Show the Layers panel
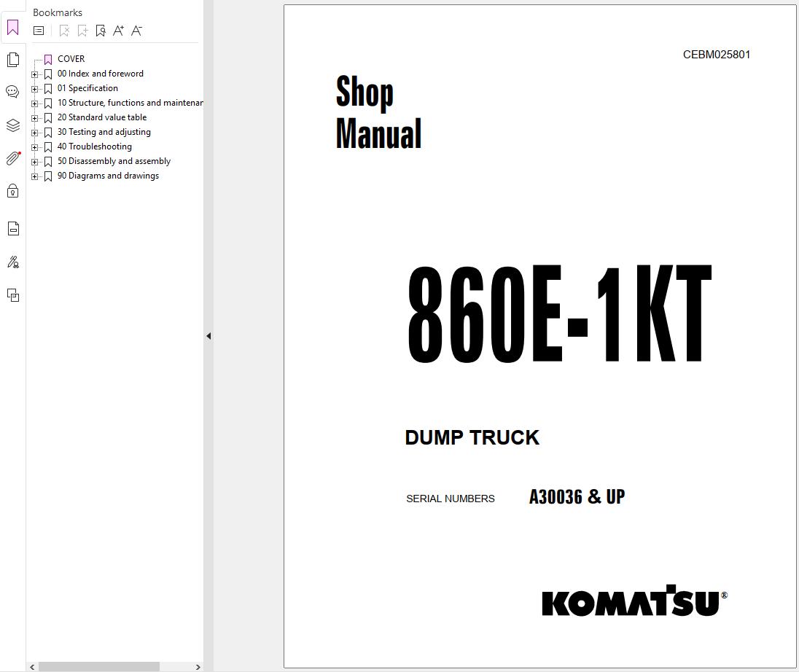The image size is (799, 672). [12, 125]
